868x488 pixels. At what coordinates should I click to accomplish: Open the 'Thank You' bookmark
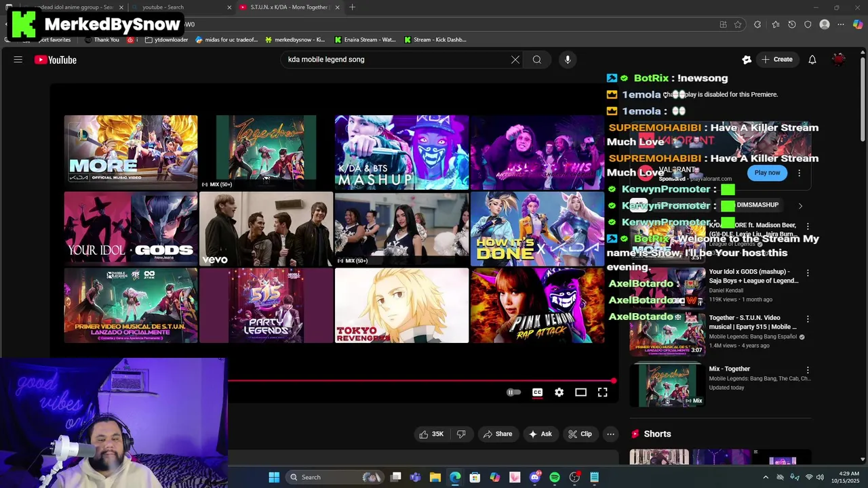[102, 39]
